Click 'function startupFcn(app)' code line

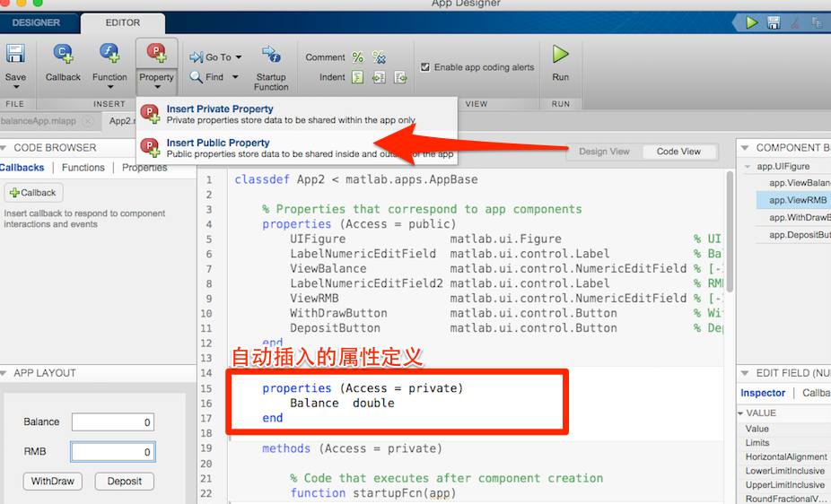click(x=373, y=493)
